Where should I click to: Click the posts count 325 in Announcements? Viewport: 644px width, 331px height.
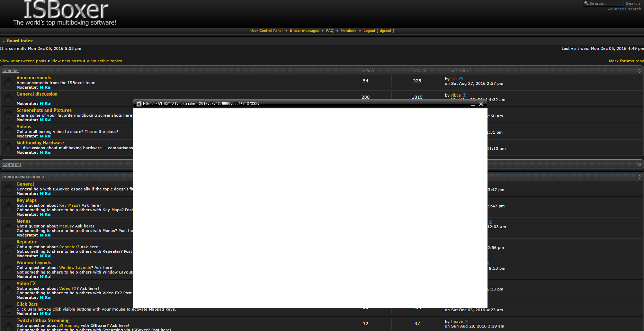(x=417, y=81)
